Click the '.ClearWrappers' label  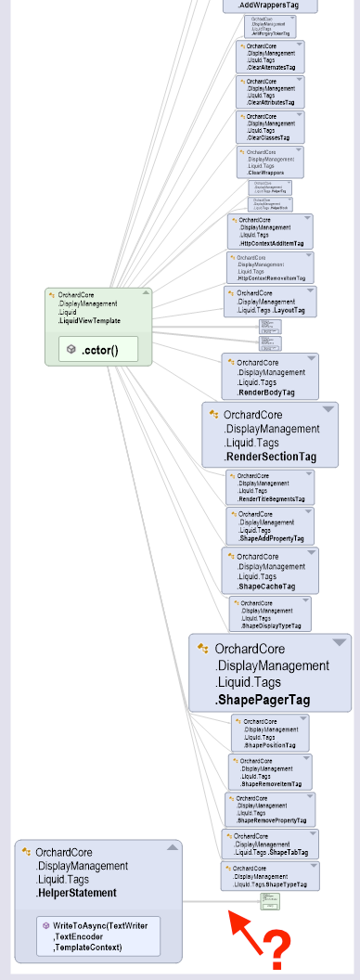265,173
